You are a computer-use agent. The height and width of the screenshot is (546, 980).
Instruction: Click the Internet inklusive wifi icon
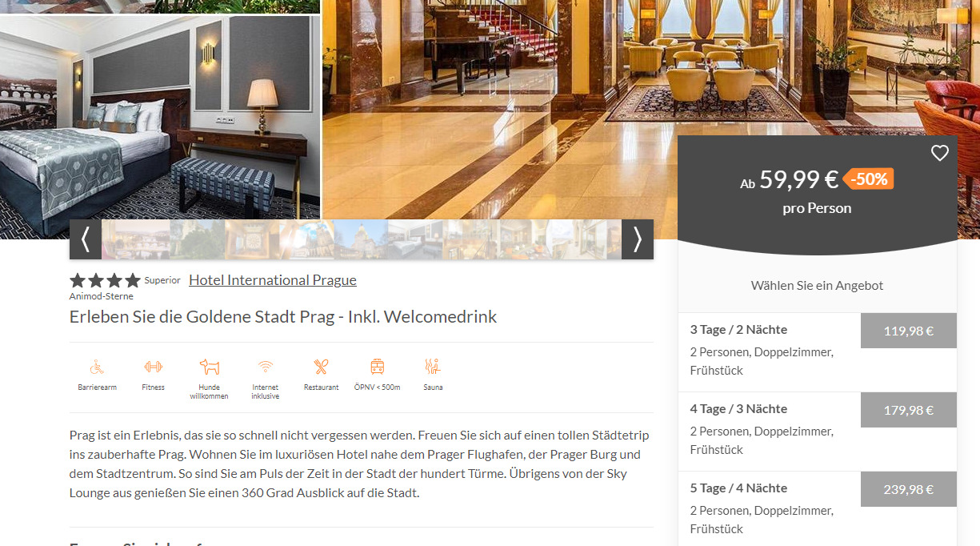point(266,367)
